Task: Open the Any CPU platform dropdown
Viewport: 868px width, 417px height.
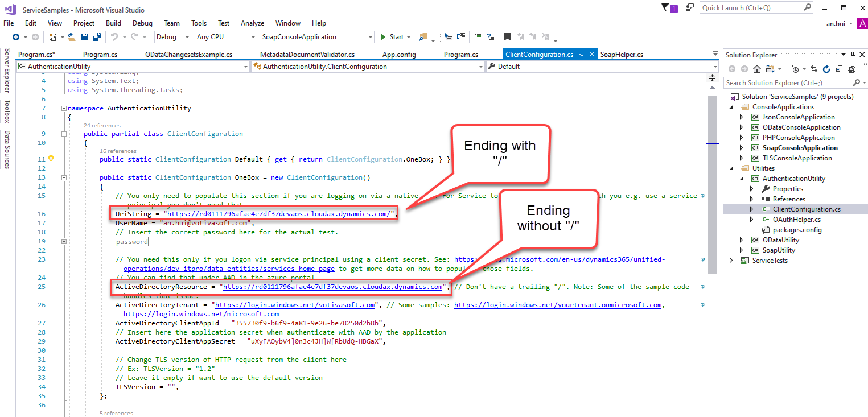Action: pos(226,37)
